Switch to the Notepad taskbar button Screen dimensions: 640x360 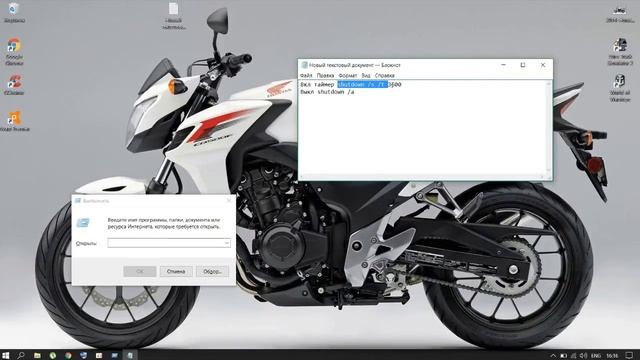130,355
